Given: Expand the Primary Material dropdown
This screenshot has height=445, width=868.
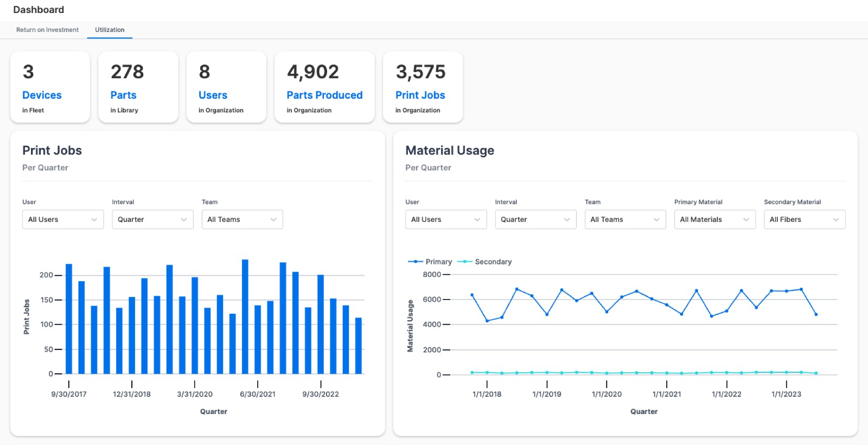Looking at the screenshot, I should pos(714,219).
